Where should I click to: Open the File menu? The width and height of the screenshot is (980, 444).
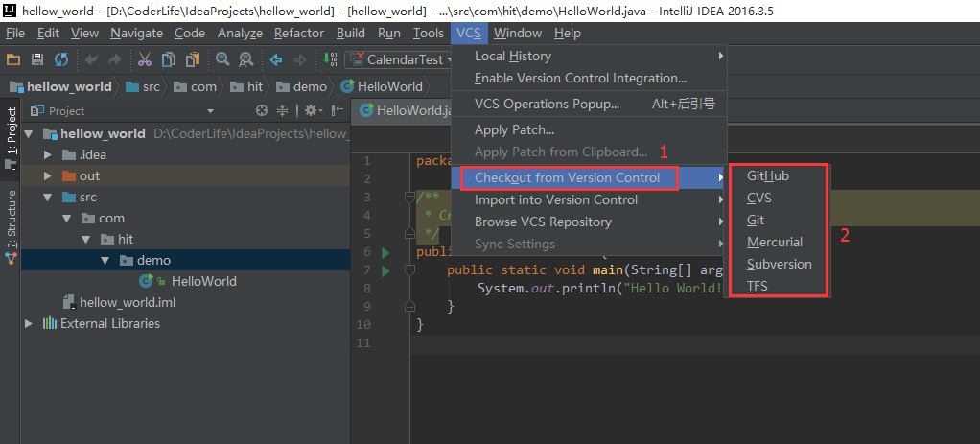[x=15, y=34]
